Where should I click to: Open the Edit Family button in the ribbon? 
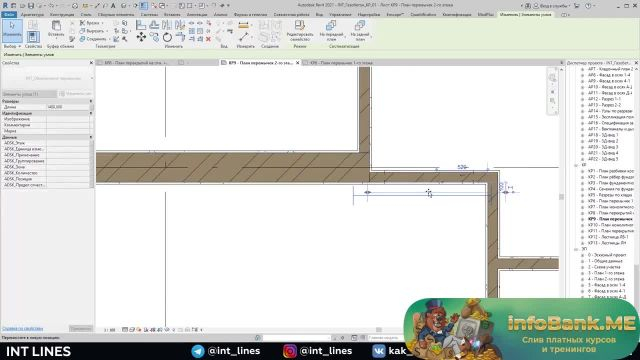(300, 31)
